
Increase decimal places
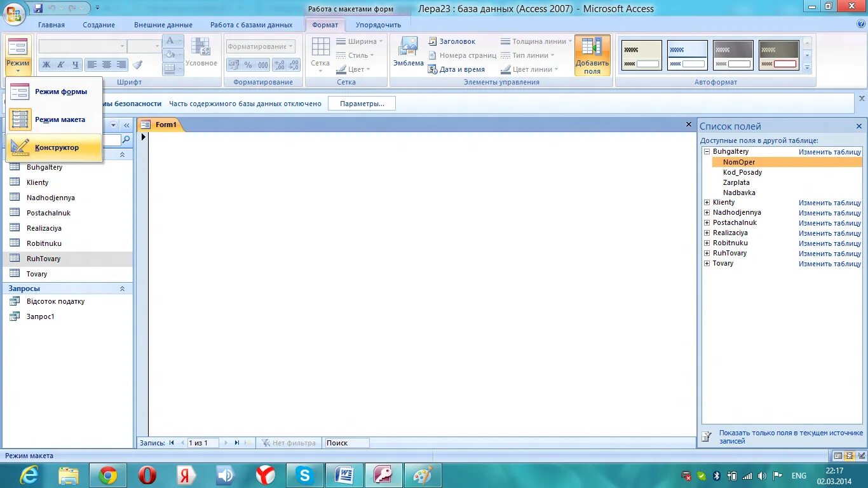coord(279,65)
